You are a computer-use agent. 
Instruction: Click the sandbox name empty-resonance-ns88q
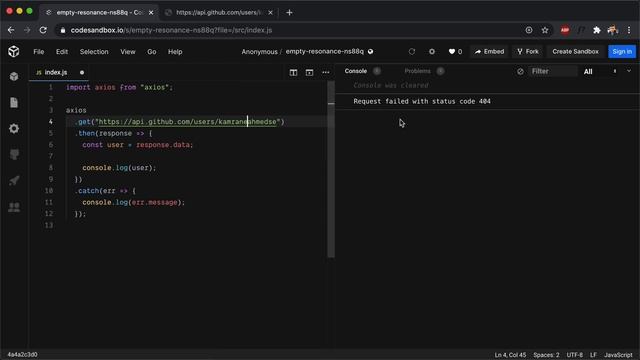point(324,51)
